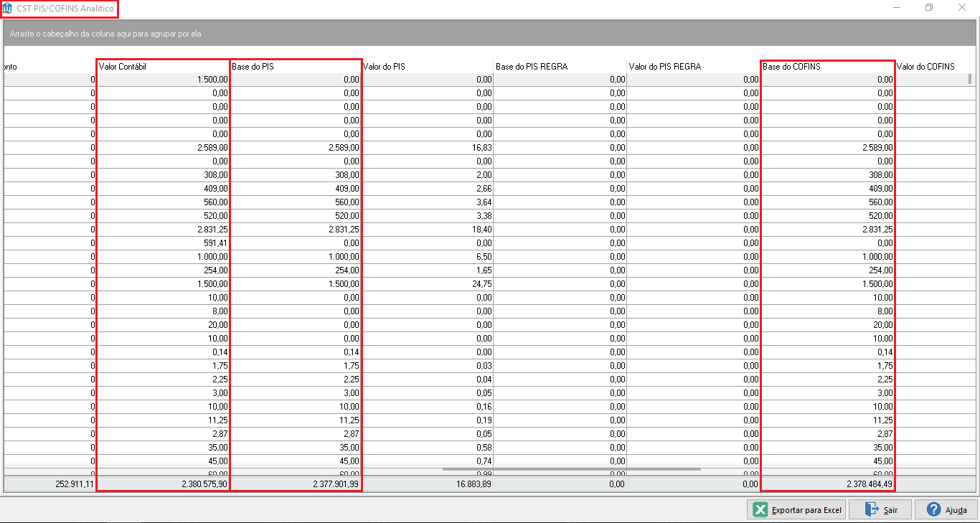
Task: Click the horizontal scrollbar thumb of the grid
Action: 571,469
